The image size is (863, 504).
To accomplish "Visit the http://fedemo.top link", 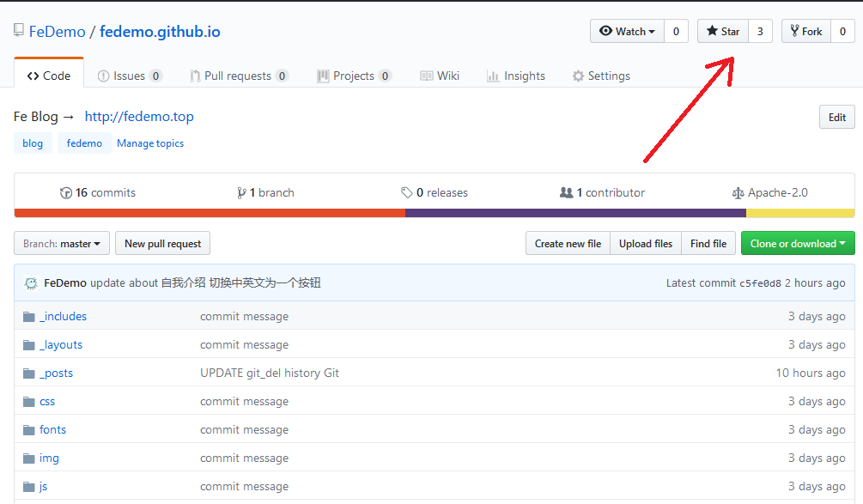I will pos(139,117).
